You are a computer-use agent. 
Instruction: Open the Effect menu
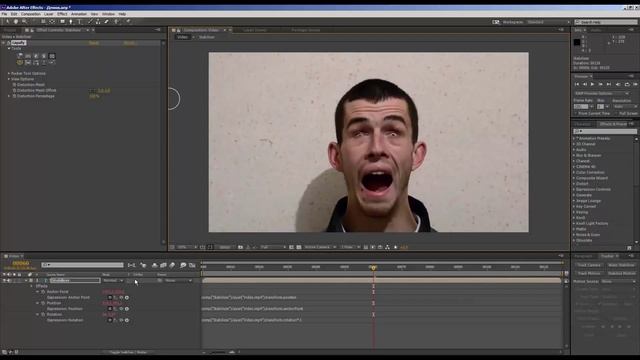[62, 14]
